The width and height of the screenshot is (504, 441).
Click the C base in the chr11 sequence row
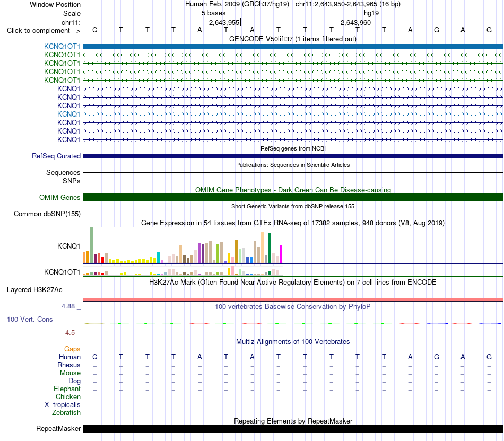pos(94,30)
